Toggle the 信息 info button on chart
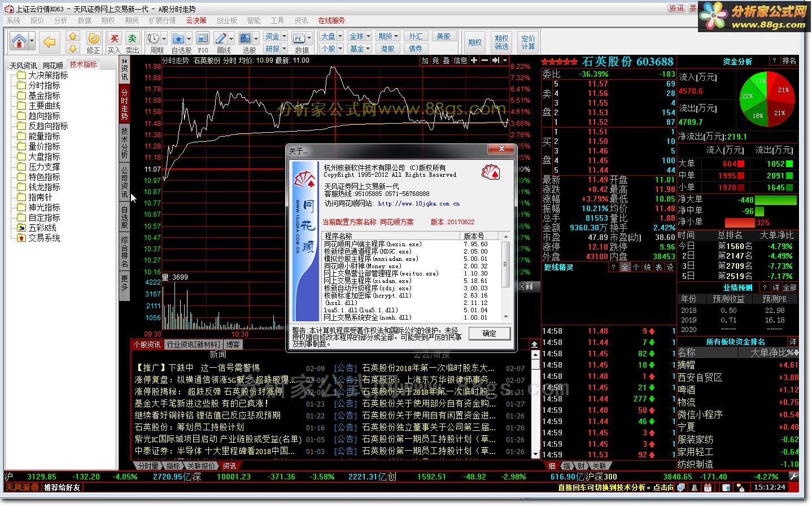This screenshot has height=506, width=812. (460, 60)
